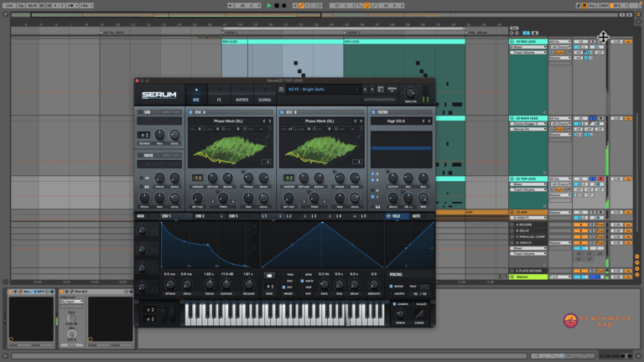Toggle OSC A enable switch

click(190, 112)
